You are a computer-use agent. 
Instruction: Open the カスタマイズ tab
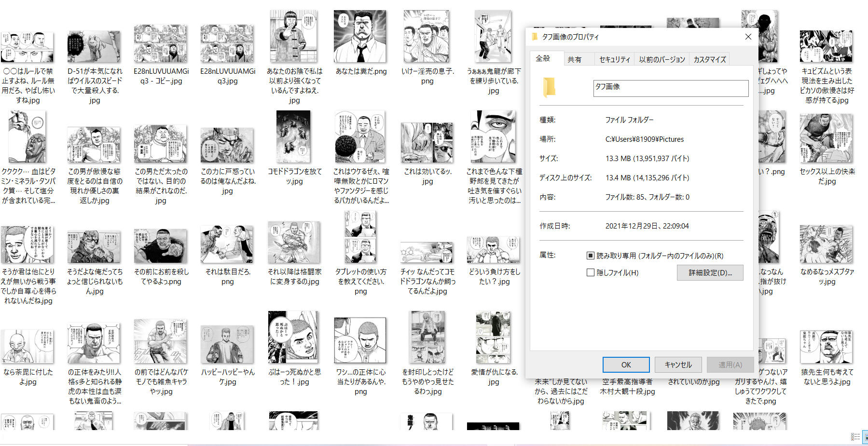(710, 59)
